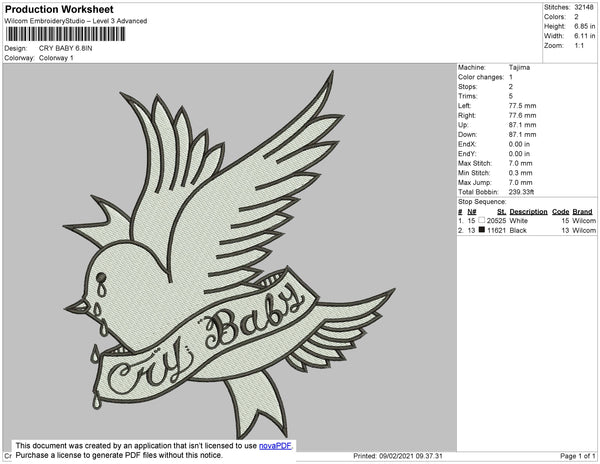600x464 pixels.
Task: Click the 'Down:' label
Action: pos(467,135)
